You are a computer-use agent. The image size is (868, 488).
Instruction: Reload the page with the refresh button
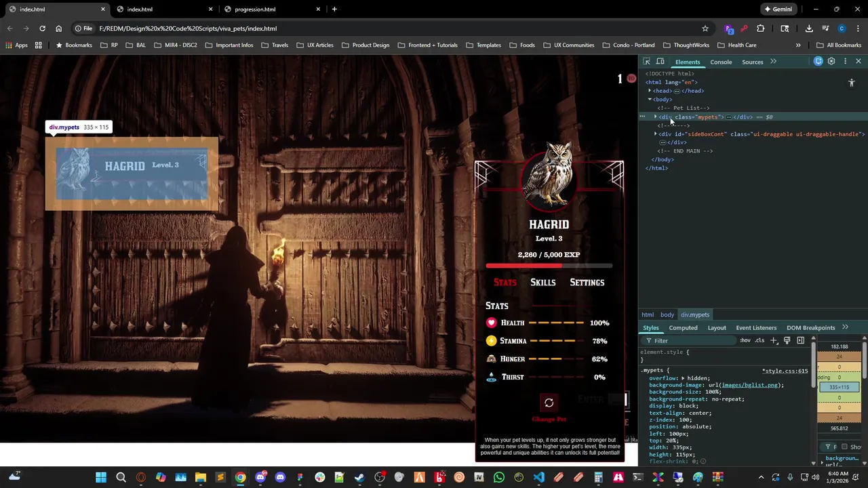[42, 28]
